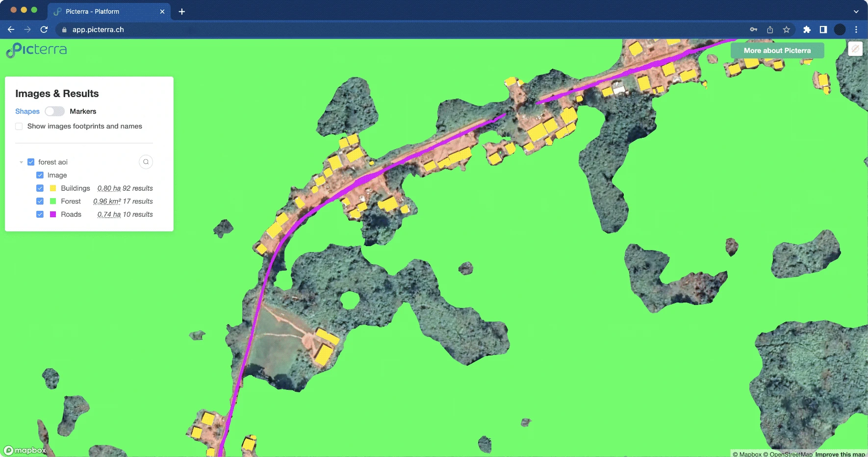The width and height of the screenshot is (868, 457).
Task: Click the share page icon
Action: pyautogui.click(x=770, y=29)
